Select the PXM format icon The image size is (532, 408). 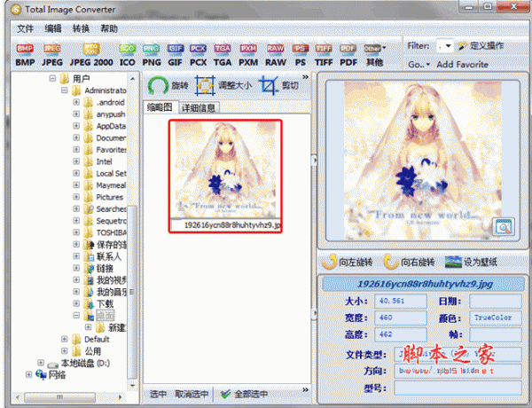click(x=248, y=55)
